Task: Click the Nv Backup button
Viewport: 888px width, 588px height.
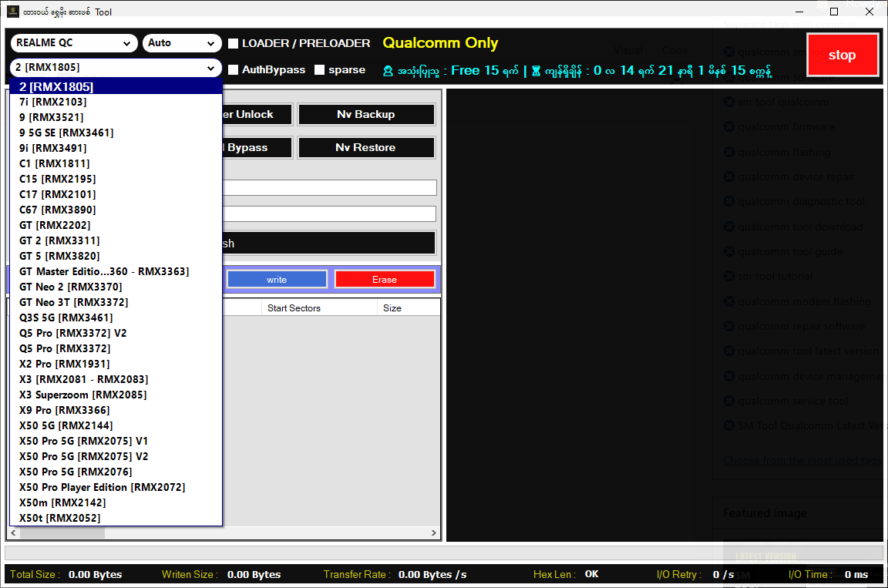Action: click(x=365, y=114)
